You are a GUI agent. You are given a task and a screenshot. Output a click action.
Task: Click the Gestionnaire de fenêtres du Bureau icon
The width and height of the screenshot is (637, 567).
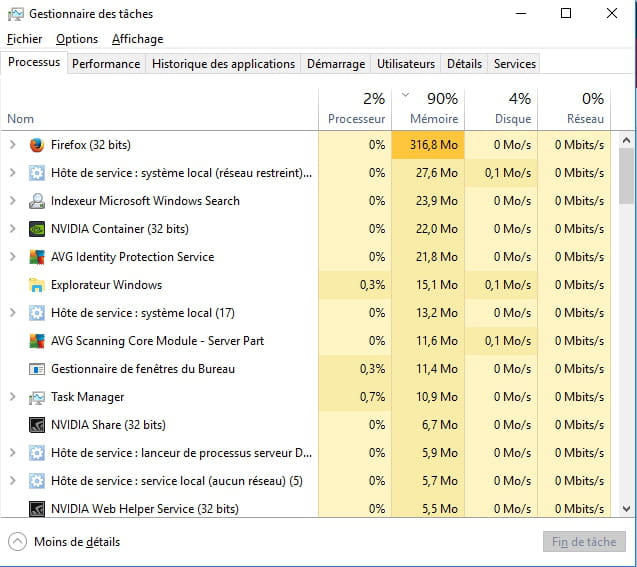tap(37, 369)
